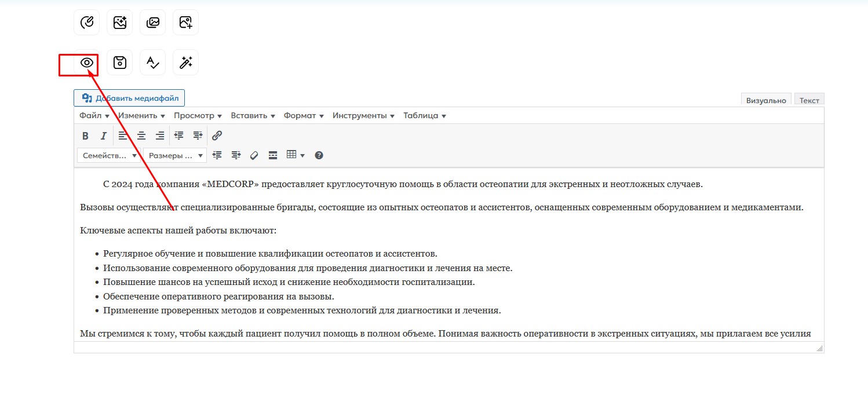Click the editor resize handle corner
Image resolution: width=868 pixels, height=402 pixels.
(x=819, y=349)
